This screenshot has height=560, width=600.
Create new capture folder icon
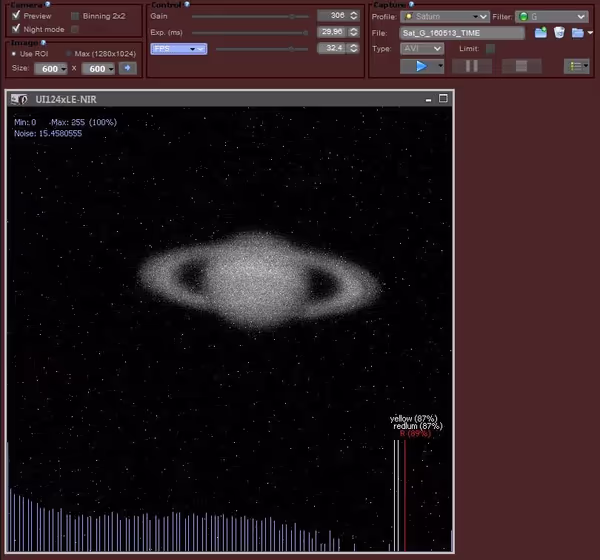point(541,33)
